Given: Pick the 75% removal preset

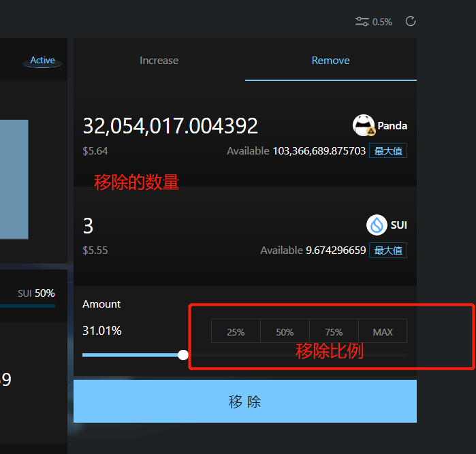Looking at the screenshot, I should 334,332.
